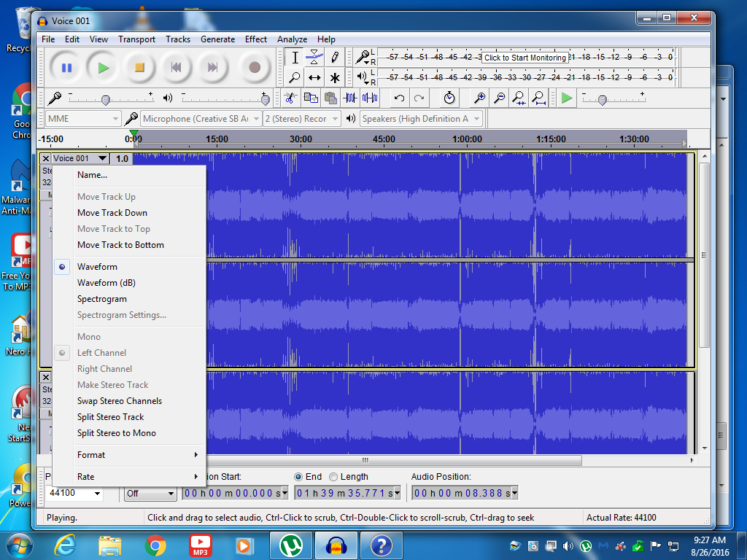The height and width of the screenshot is (560, 747).
Task: Start recording with the Record button
Action: pos(255,68)
